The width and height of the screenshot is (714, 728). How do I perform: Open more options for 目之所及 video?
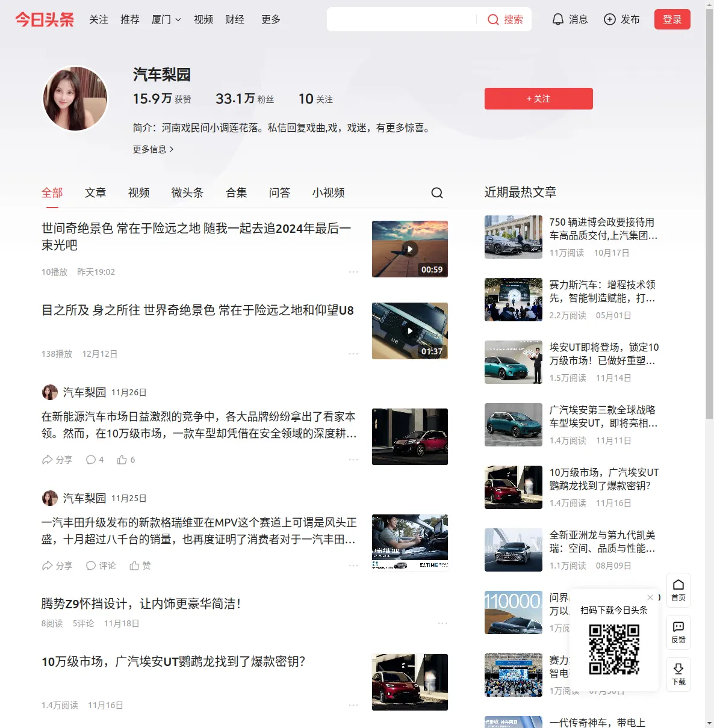pyautogui.click(x=353, y=354)
